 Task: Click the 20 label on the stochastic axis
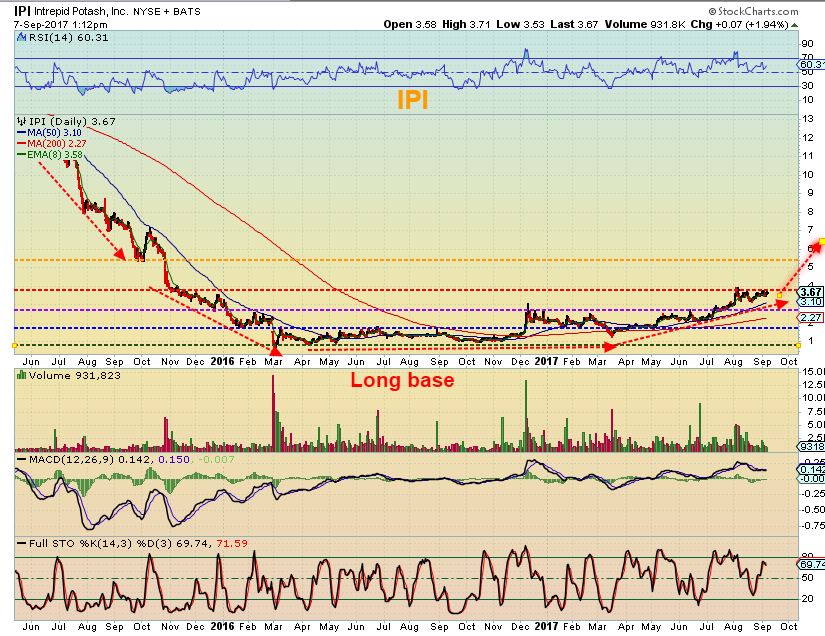click(x=807, y=598)
